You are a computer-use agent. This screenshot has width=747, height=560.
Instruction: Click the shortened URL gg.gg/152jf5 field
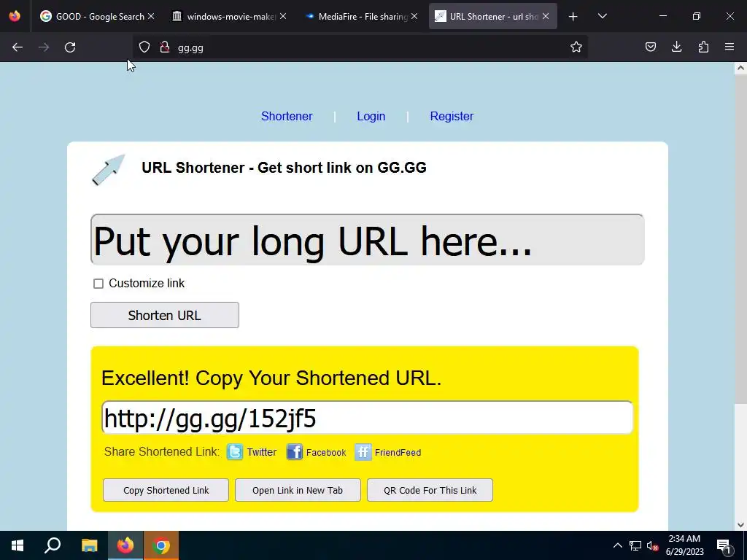368,418
